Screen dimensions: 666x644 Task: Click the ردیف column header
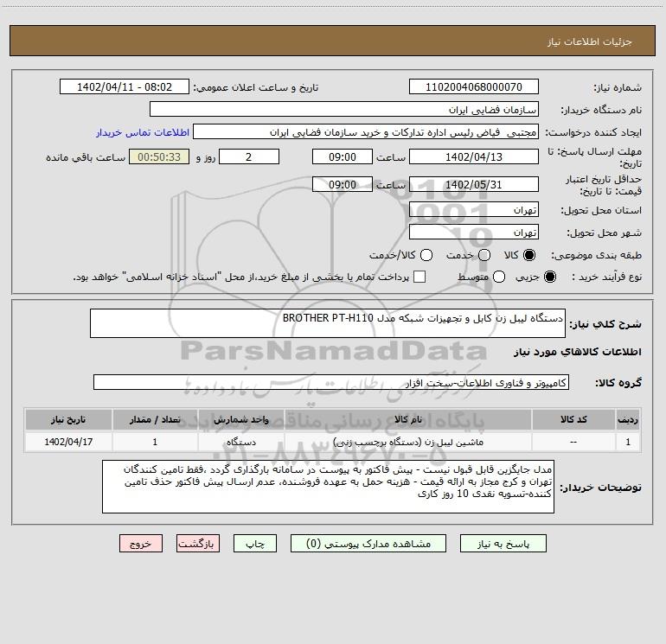[628, 419]
